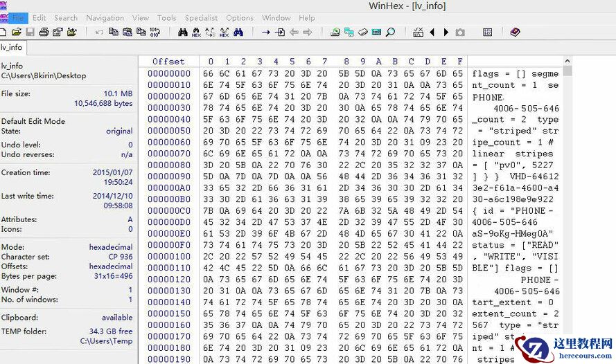
Task: Open the file Properties toolbar icon
Action: pos(58,32)
